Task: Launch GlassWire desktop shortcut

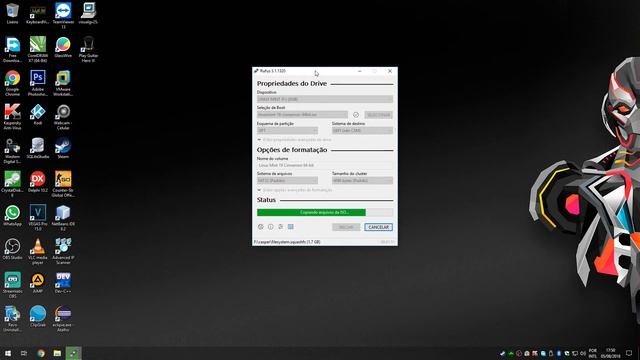Action: (63, 47)
